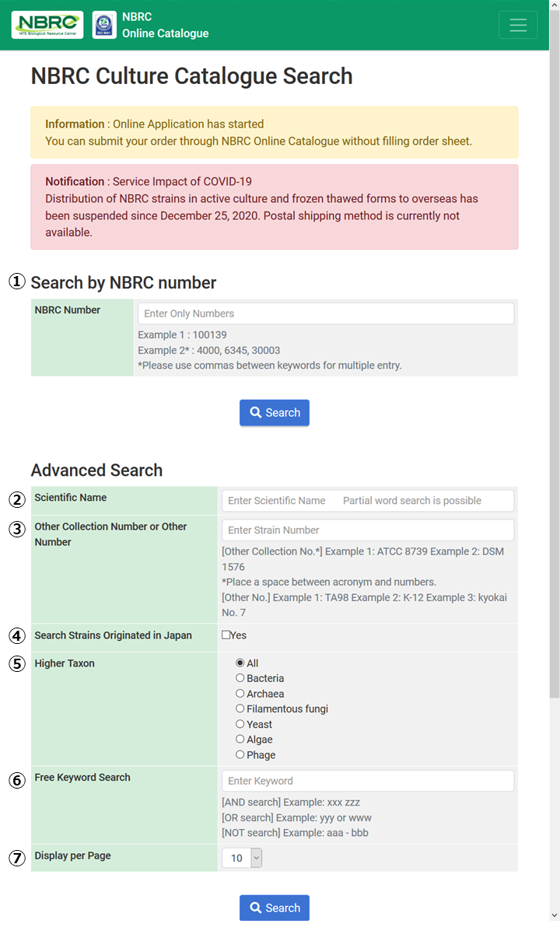Click '[AND search] Example: xxx zzz' text
This screenshot has width=560, height=934.
click(291, 802)
